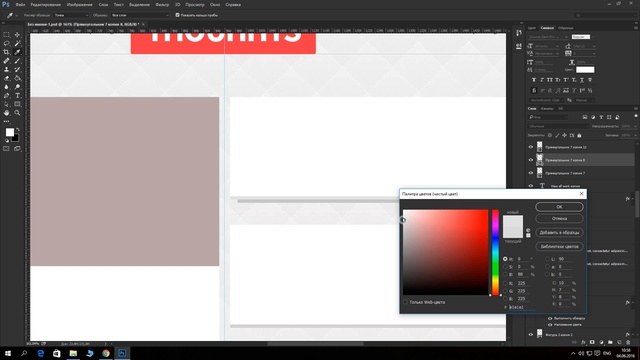Select the Paint Bucket tool

tap(18, 78)
